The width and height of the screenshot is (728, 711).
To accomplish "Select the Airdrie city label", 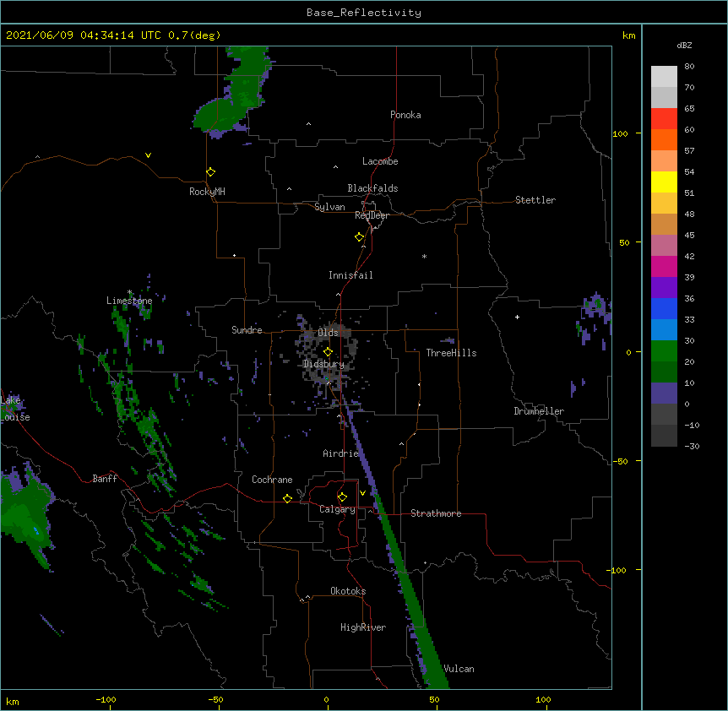I will tap(340, 453).
